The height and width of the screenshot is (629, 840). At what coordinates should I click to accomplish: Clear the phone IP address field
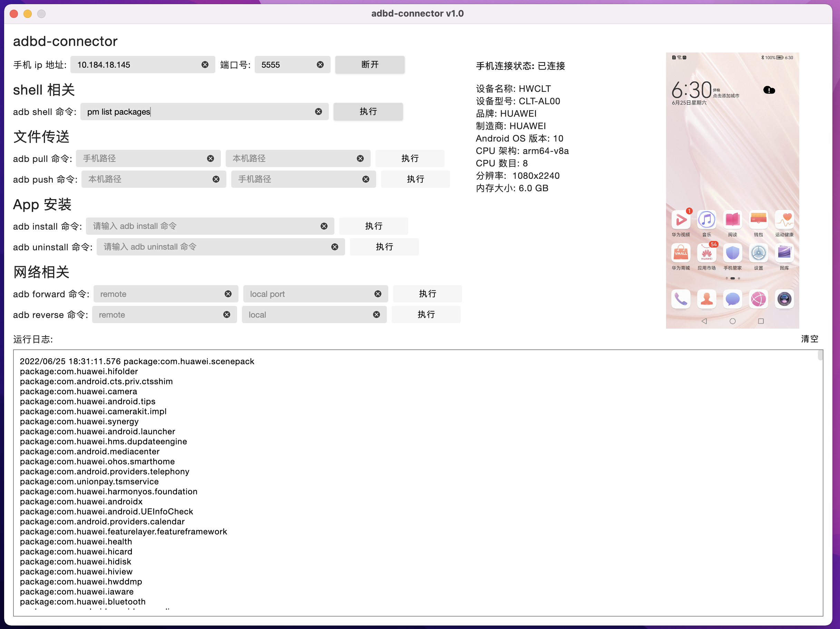[x=205, y=65]
